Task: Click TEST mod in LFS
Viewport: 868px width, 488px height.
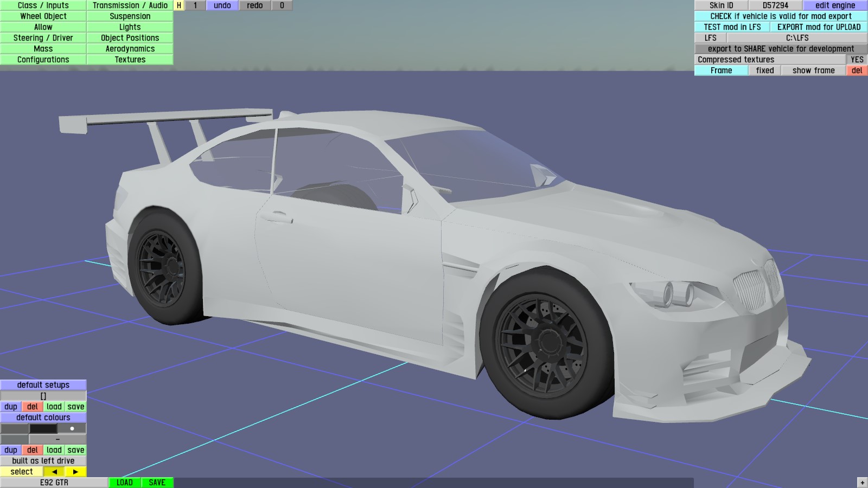Action: (x=732, y=27)
